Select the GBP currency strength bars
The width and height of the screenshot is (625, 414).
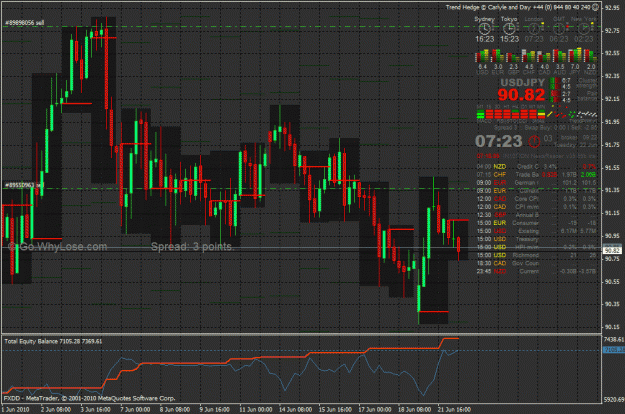513,56
